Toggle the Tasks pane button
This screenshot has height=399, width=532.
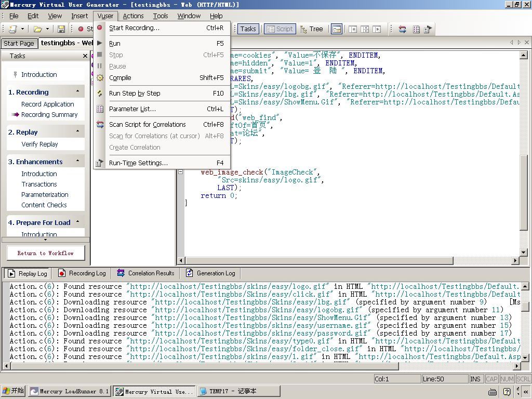[248, 29]
